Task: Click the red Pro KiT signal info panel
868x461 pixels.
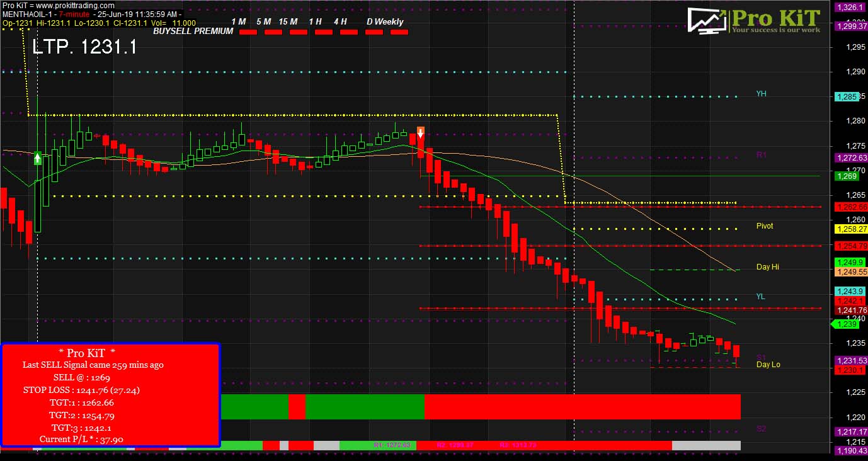Action: click(111, 395)
